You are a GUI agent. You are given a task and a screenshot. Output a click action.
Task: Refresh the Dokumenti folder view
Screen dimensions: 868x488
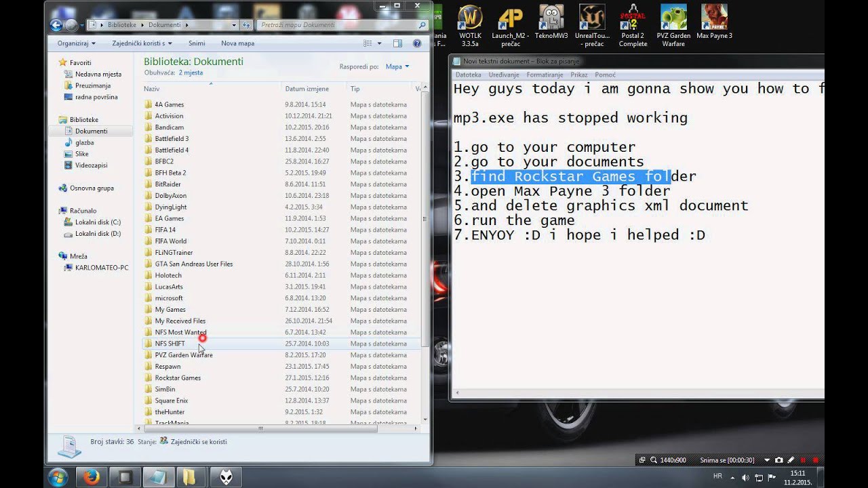(245, 25)
